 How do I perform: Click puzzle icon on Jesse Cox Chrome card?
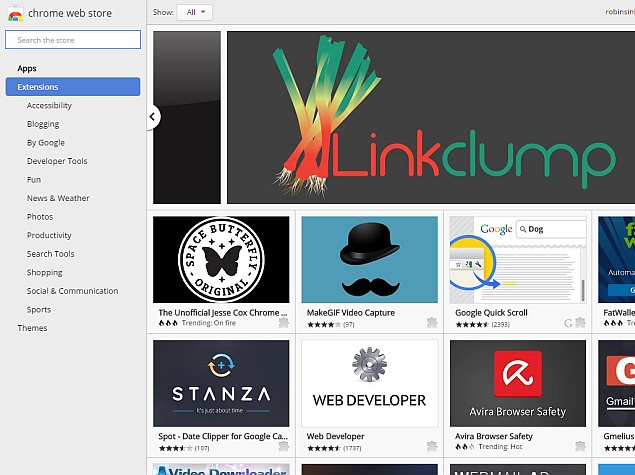[x=284, y=323]
